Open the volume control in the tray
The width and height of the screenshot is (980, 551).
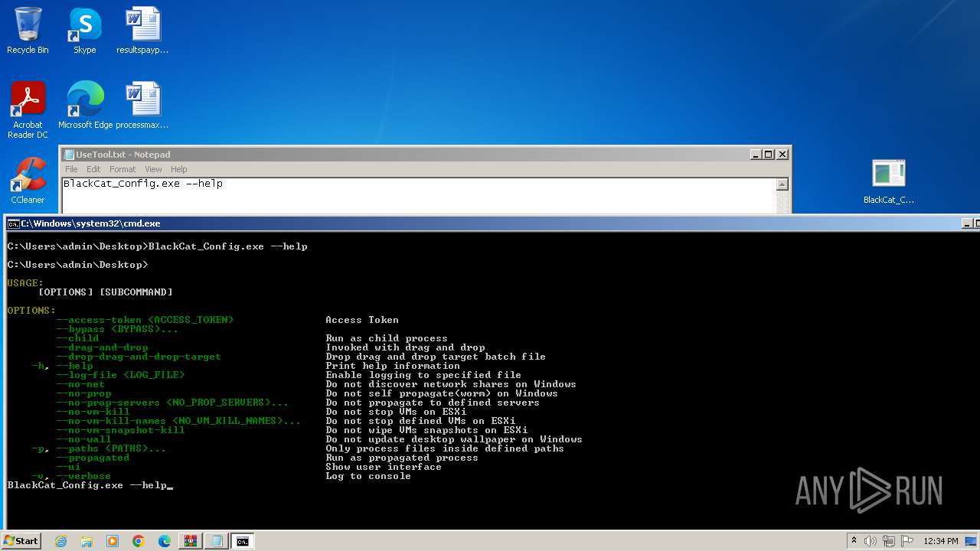click(x=871, y=541)
